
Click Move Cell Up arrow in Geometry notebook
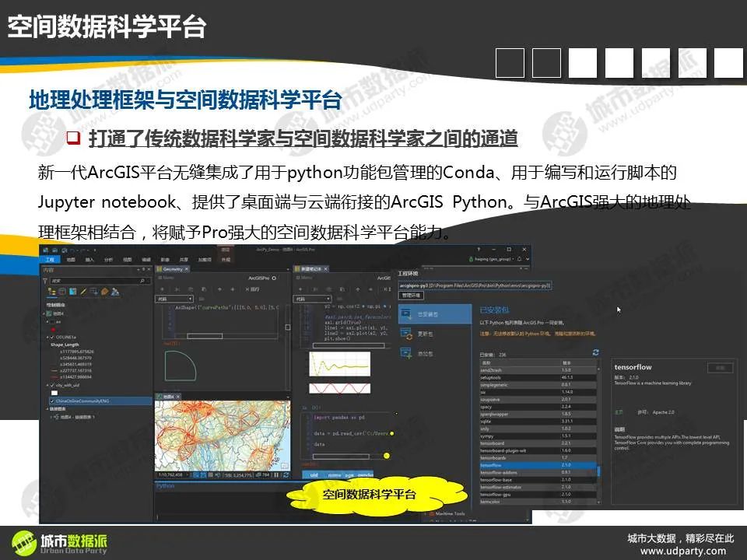pyautogui.click(x=219, y=289)
